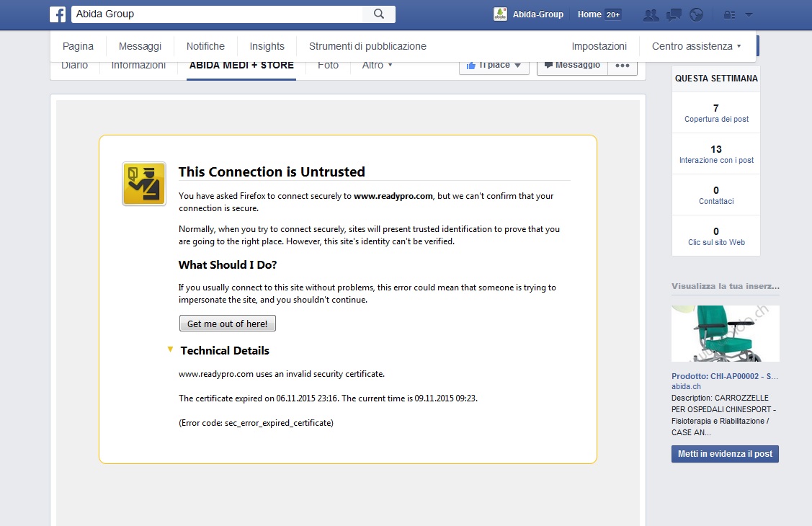This screenshot has width=812, height=526.
Task: Click the Messaggio button
Action: [572, 66]
